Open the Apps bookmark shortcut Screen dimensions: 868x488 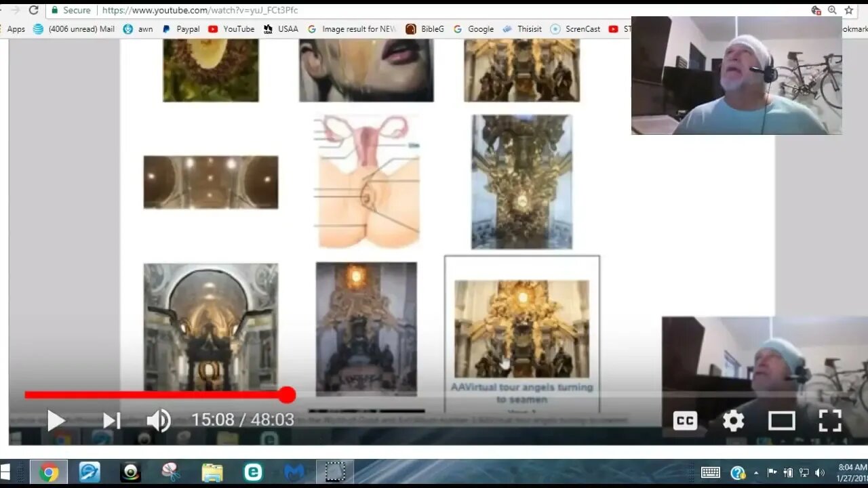click(x=16, y=29)
